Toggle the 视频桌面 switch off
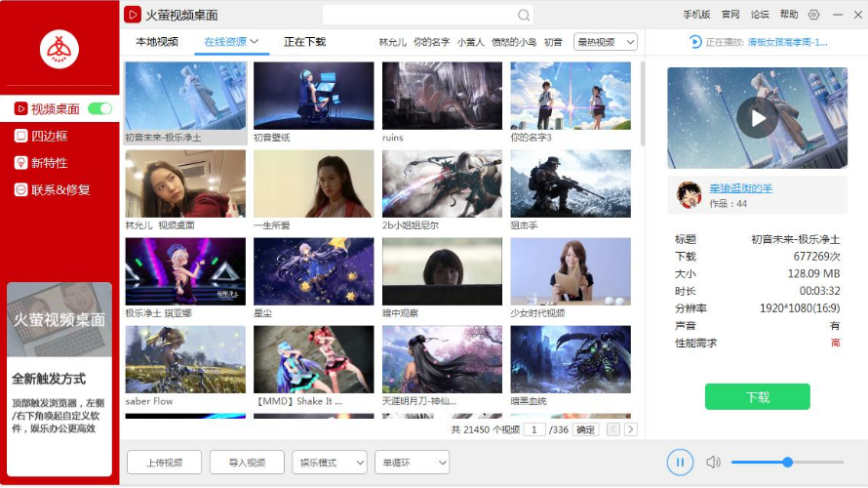868x488 pixels. point(100,108)
